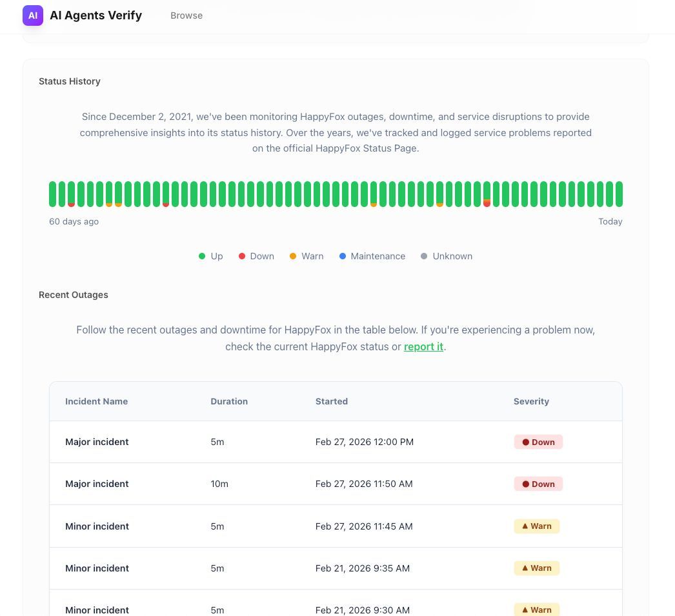Image resolution: width=675 pixels, height=616 pixels.
Task: Click the blue Maintenance legend dot
Action: click(x=343, y=256)
